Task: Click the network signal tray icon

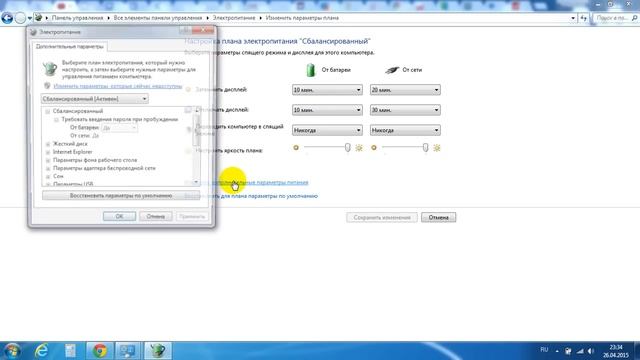Action: 580,351
